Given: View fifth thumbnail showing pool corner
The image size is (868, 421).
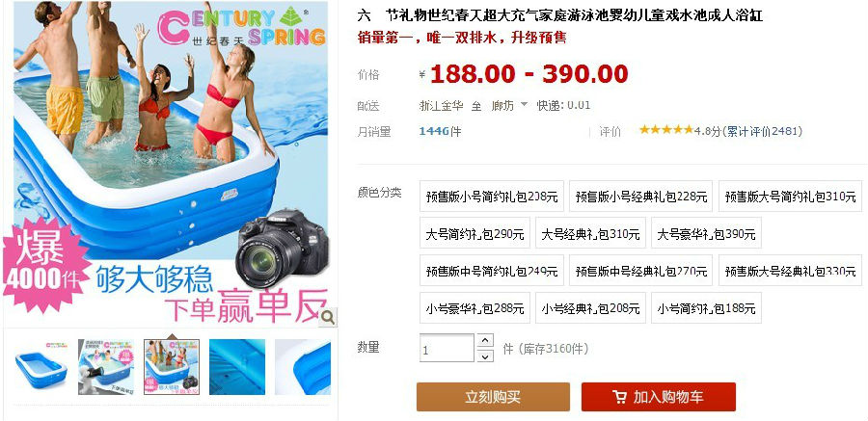Looking at the screenshot, I should pos(303,367).
